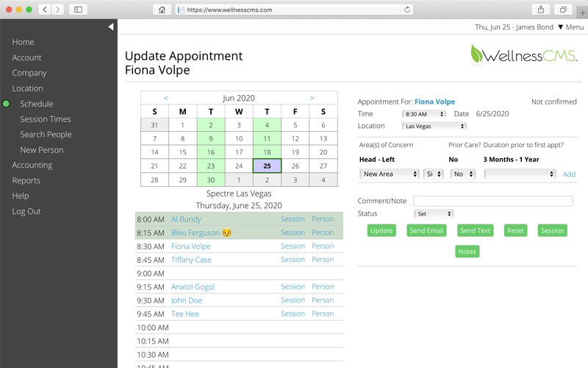This screenshot has width=588, height=368.
Task: Open the side selector dropdown beside New Area
Action: point(433,174)
